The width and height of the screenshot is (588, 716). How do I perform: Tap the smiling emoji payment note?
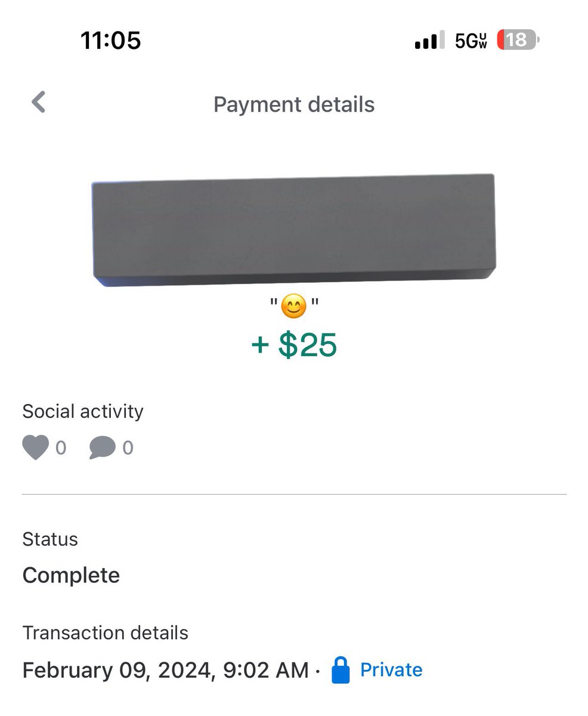click(x=293, y=308)
